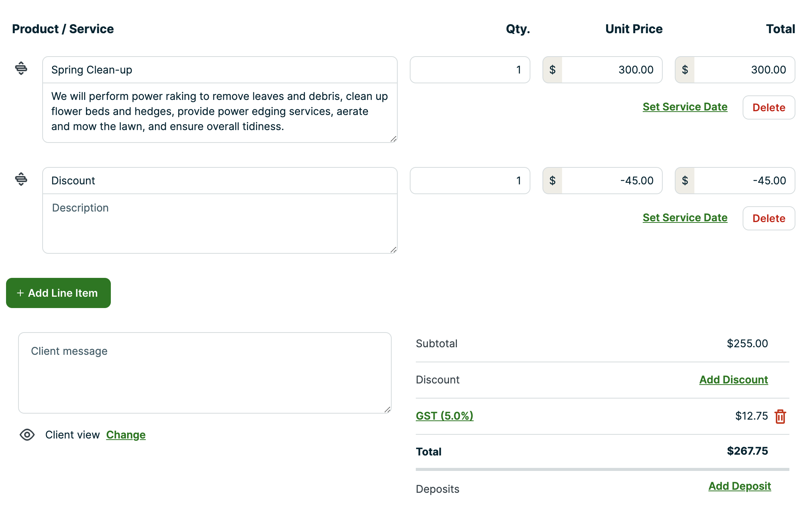Add a deposit via Add Deposit
The height and width of the screenshot is (509, 812).
click(x=739, y=486)
